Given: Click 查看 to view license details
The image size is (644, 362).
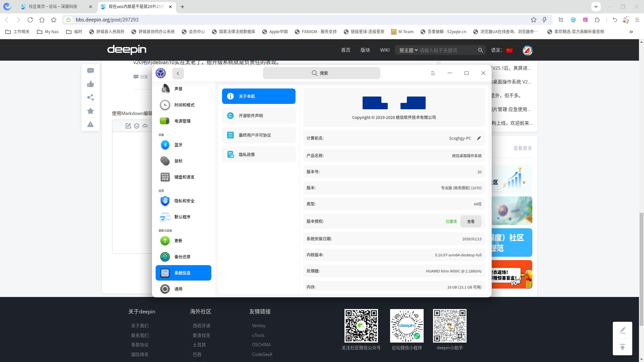Looking at the screenshot, I should tap(471, 221).
